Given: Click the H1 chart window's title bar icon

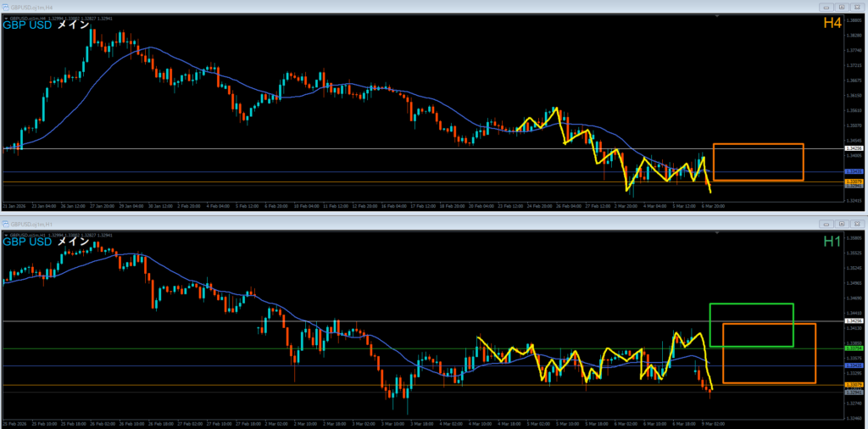Looking at the screenshot, I should pyautogui.click(x=5, y=224).
